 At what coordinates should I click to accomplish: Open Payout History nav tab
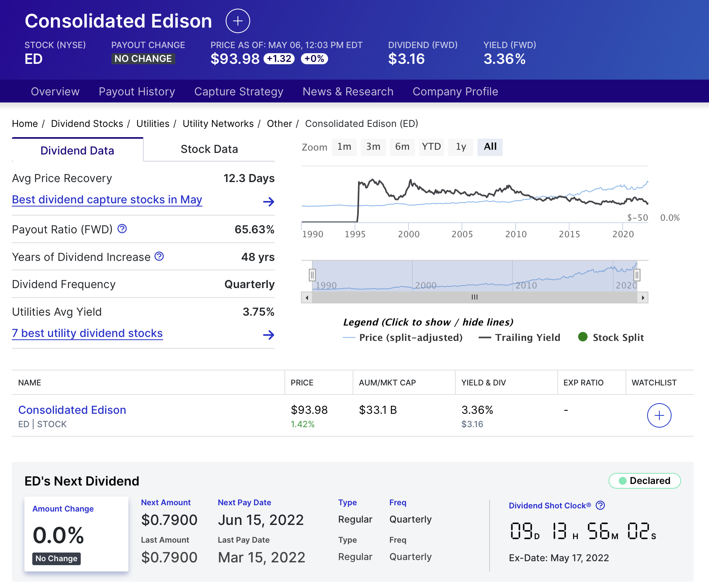[137, 91]
